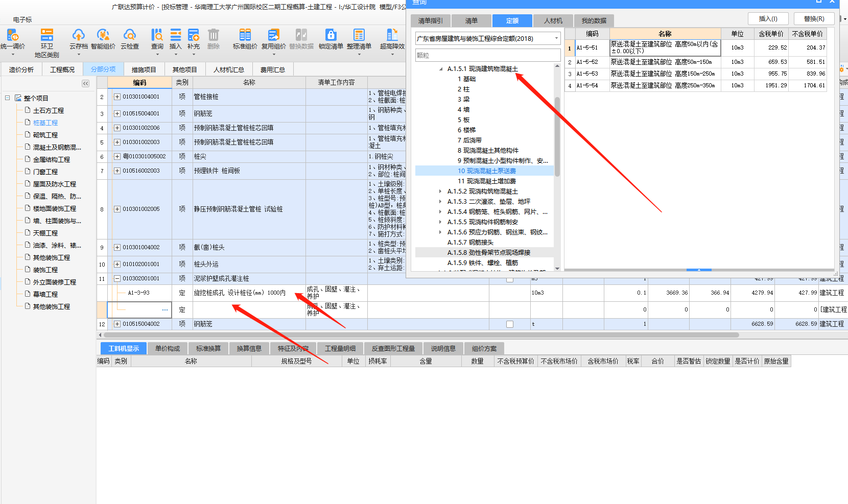Viewport: 848px width, 504px height.
Task: Open the 组价方案 bottom tab
Action: tap(484, 348)
